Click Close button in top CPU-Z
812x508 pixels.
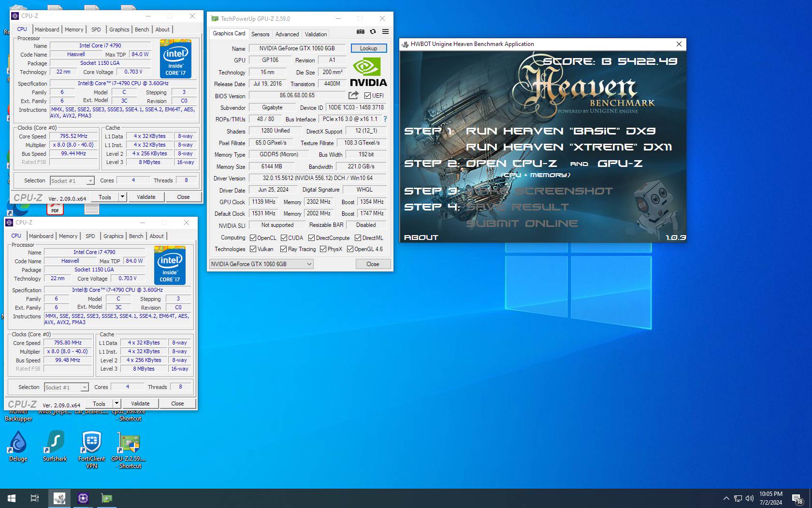coord(183,197)
